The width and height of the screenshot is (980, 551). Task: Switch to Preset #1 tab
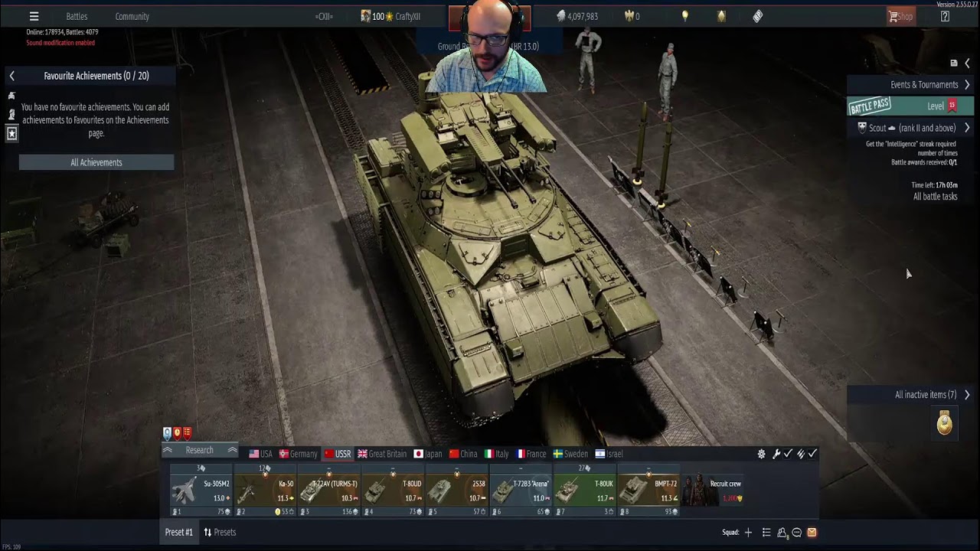179,532
